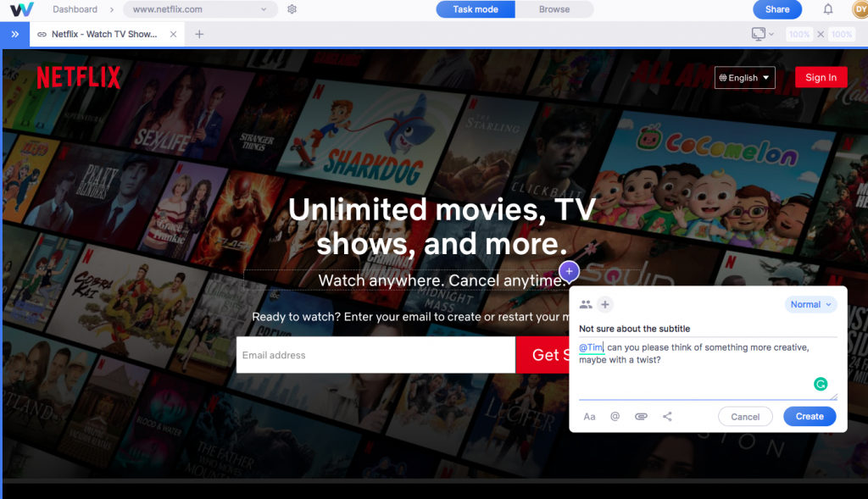Open text formatting Aa options
Viewport: 868px width, 499px height.
pos(590,417)
